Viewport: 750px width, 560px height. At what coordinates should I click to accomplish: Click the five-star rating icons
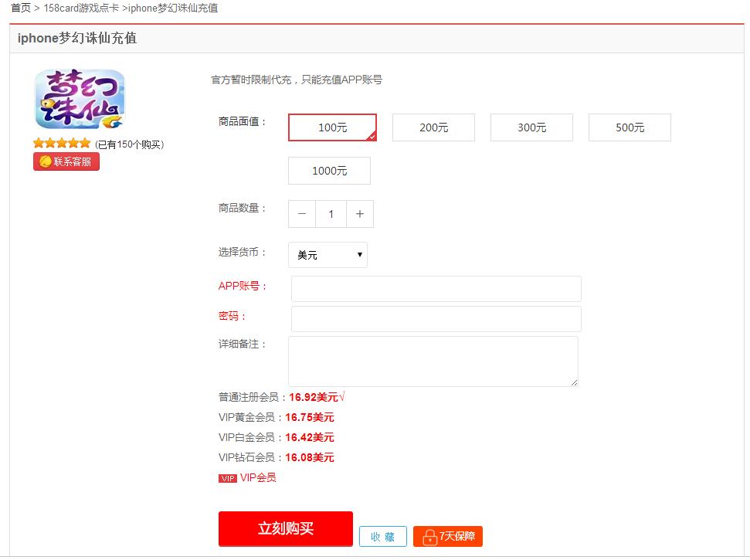point(62,144)
